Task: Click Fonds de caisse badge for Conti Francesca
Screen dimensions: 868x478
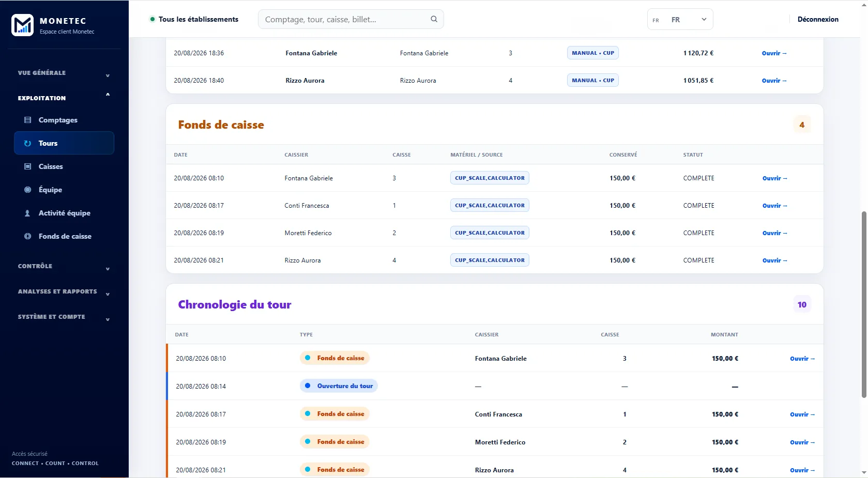Action: (334, 414)
